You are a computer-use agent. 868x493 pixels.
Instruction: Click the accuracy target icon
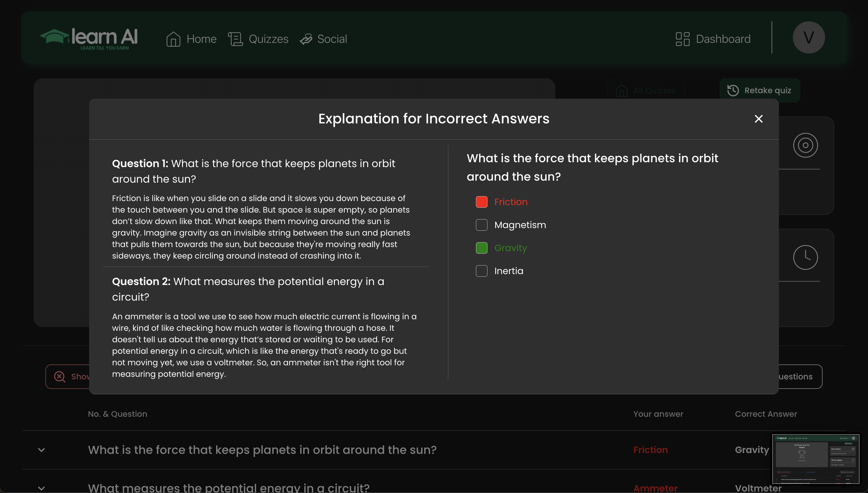[805, 145]
